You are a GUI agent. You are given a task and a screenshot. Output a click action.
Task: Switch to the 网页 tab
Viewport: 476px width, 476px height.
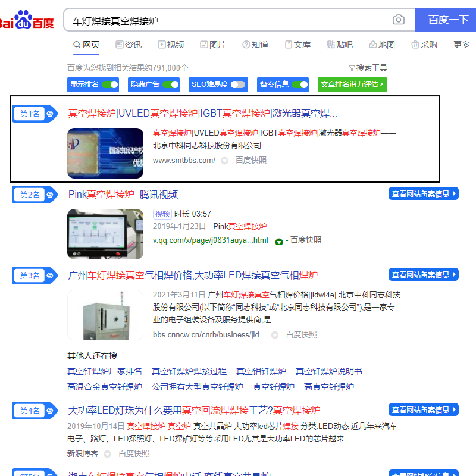tap(86, 45)
